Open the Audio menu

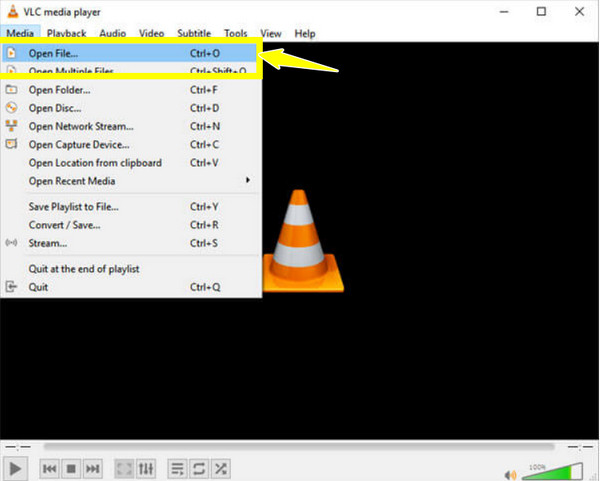112,33
